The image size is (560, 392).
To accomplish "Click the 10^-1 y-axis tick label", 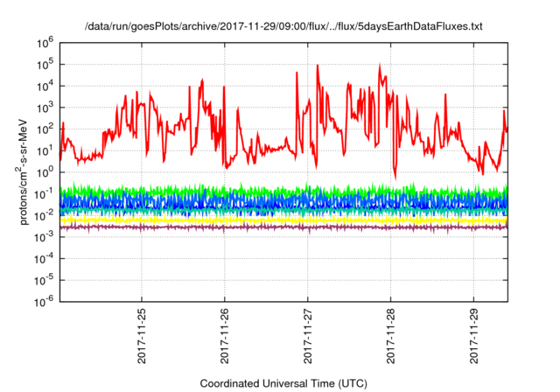I will click(x=43, y=194).
